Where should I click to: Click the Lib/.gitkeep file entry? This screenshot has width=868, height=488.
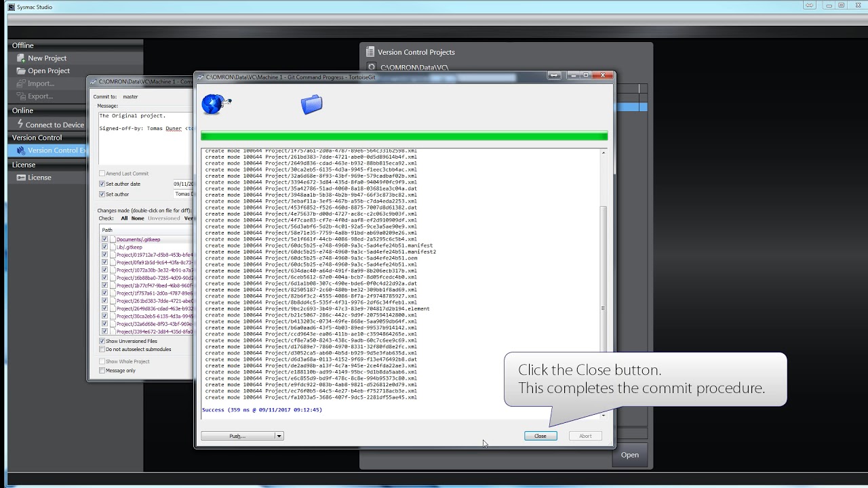point(130,247)
